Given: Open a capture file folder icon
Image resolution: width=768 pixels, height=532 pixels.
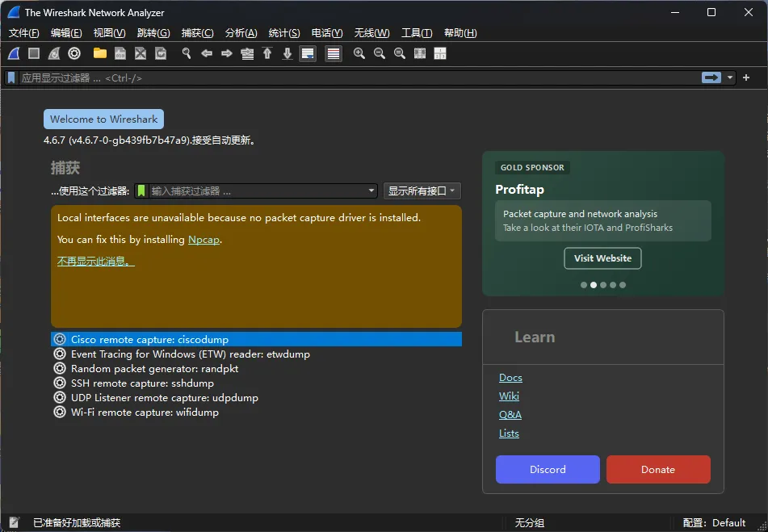Looking at the screenshot, I should (100, 53).
